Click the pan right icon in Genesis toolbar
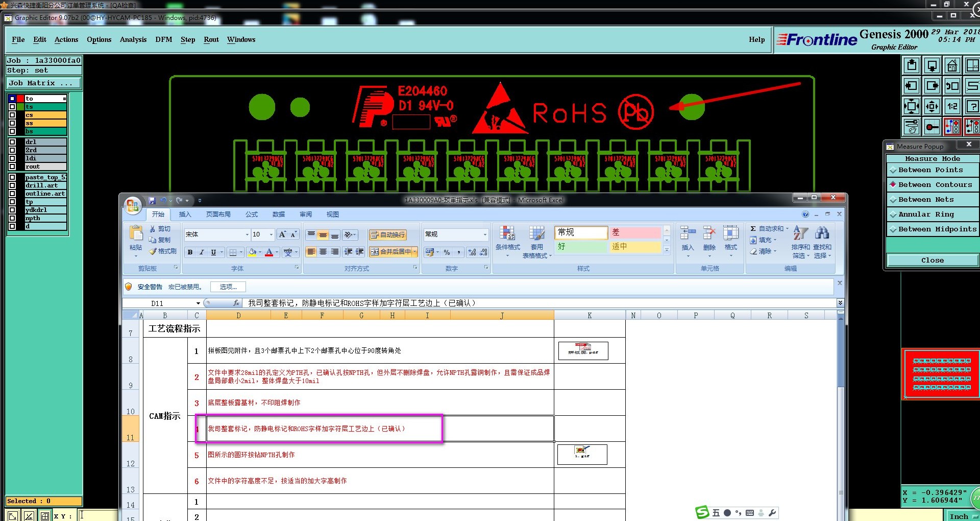This screenshot has height=521, width=980. (x=932, y=86)
